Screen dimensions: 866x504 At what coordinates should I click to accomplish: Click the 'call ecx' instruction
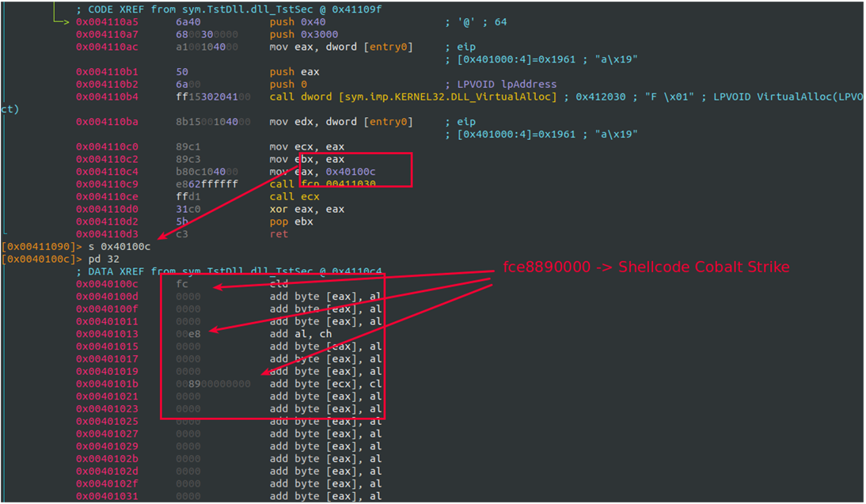pos(294,196)
